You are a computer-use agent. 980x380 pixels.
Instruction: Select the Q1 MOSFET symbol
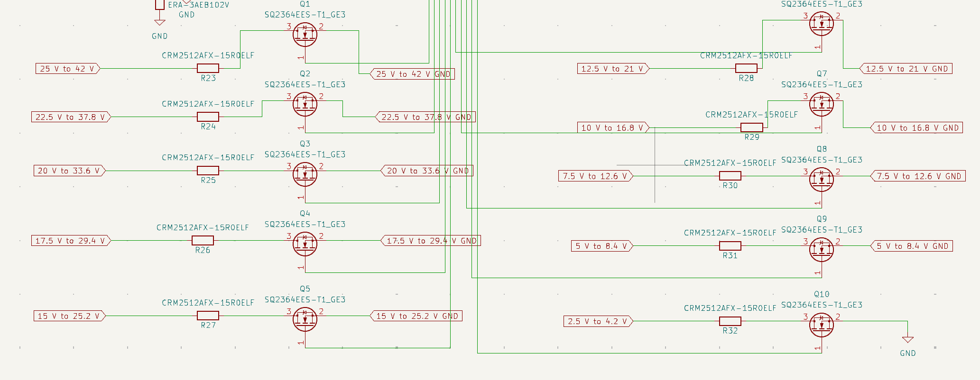(x=305, y=35)
